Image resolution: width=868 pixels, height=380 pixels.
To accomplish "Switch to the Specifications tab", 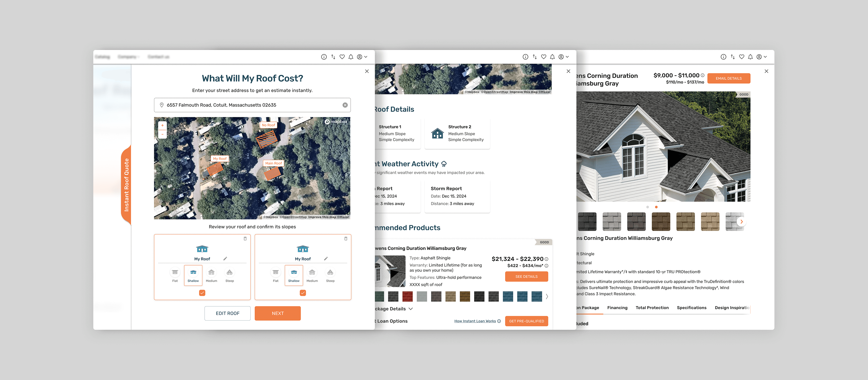I will point(691,308).
